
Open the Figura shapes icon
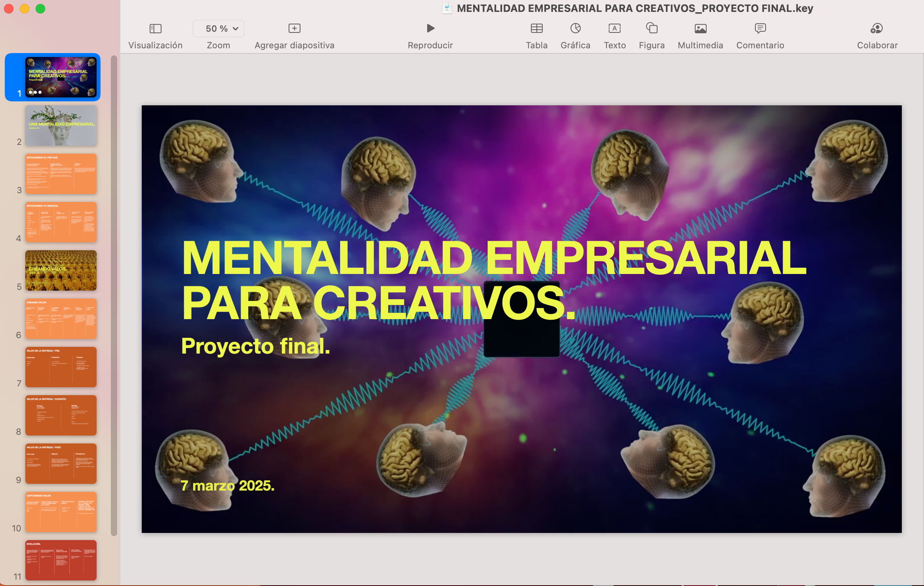point(652,29)
